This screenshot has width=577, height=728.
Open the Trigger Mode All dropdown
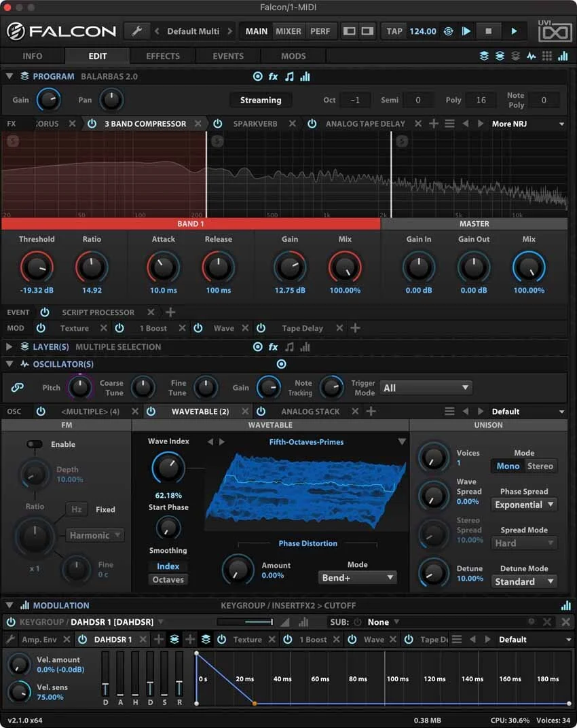pos(426,388)
